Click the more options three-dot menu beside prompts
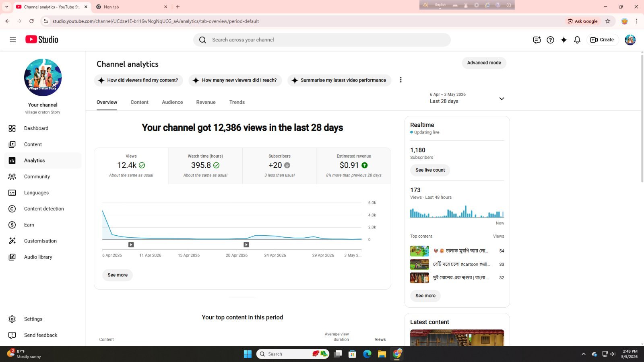The width and height of the screenshot is (644, 362). (x=400, y=80)
